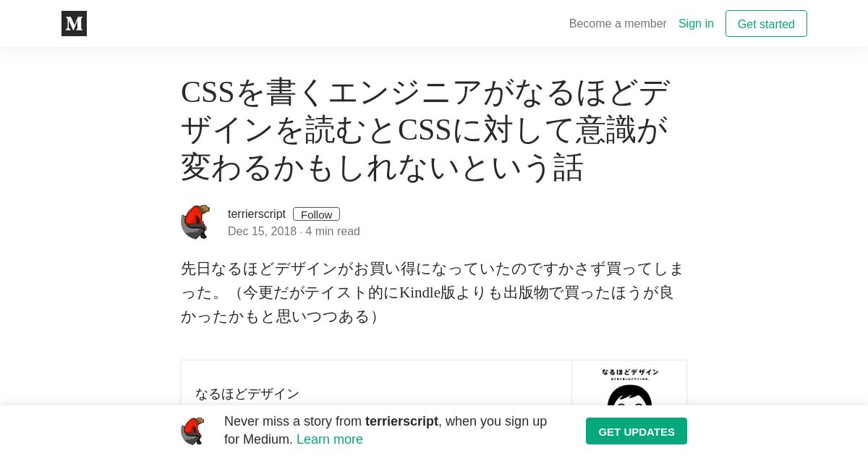Click the 4 min read label

pos(333,232)
